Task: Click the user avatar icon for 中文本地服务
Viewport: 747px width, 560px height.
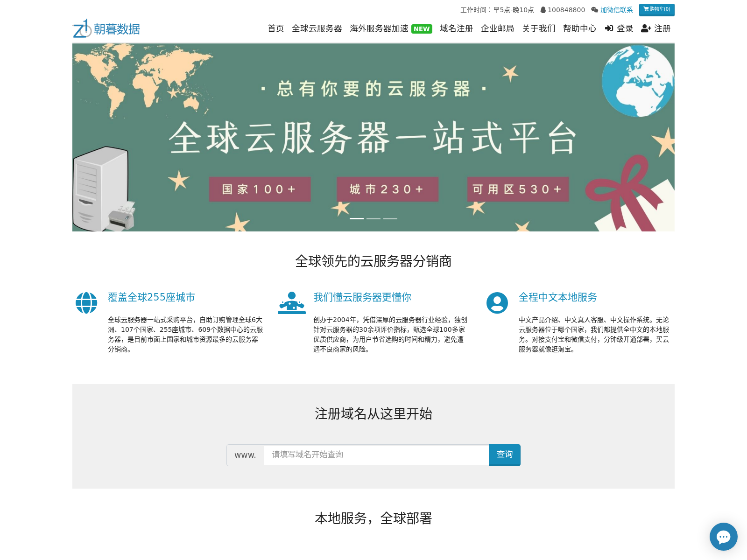Action: click(x=497, y=303)
